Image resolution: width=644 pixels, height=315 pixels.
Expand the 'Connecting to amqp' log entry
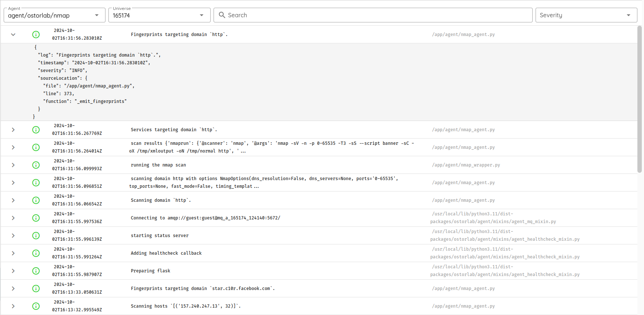coord(13,218)
